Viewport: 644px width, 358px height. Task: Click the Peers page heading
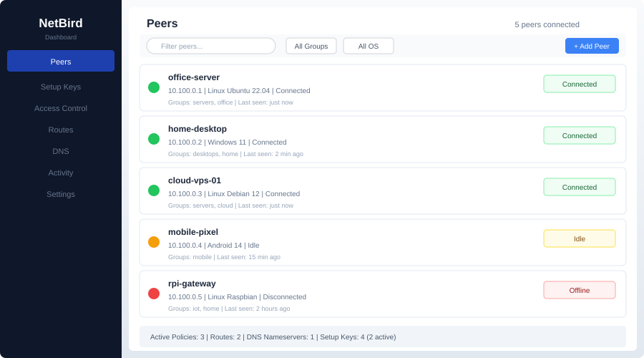point(162,24)
